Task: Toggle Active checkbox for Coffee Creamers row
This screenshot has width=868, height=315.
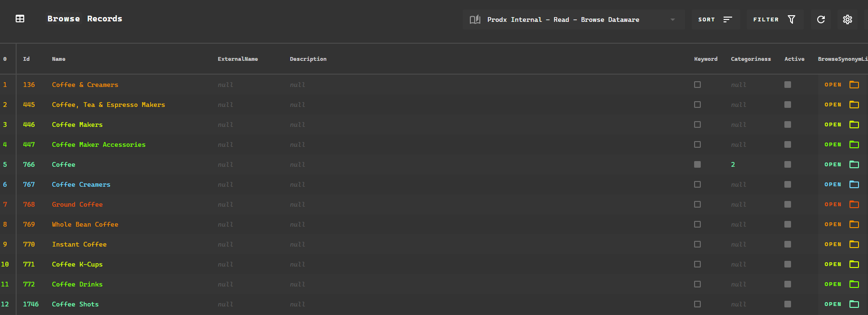Action: [x=788, y=184]
